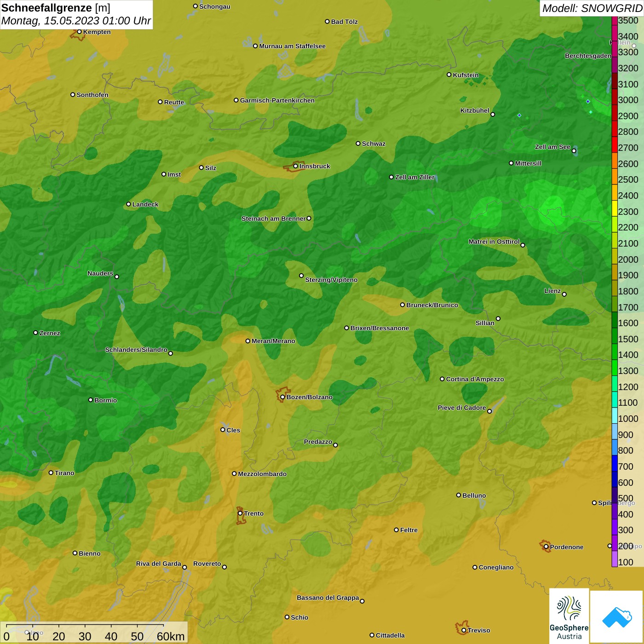Select the Tirano marker dot
The height and width of the screenshot is (644, 644).
point(51,472)
